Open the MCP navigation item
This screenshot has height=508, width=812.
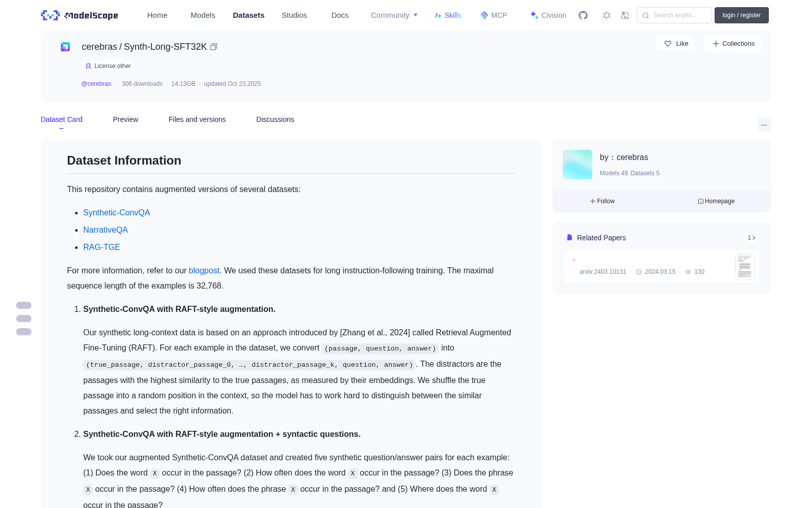coord(493,15)
